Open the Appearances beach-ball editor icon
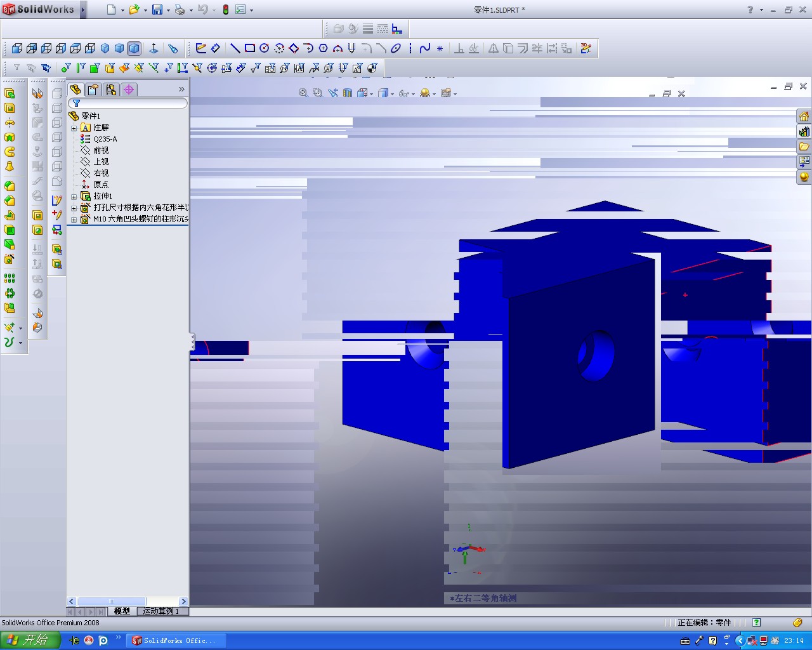 pos(424,93)
